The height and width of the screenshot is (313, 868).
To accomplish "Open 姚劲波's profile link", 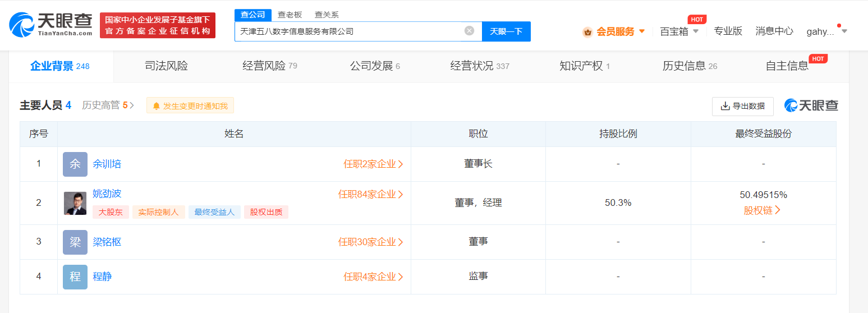I will pyautogui.click(x=107, y=194).
